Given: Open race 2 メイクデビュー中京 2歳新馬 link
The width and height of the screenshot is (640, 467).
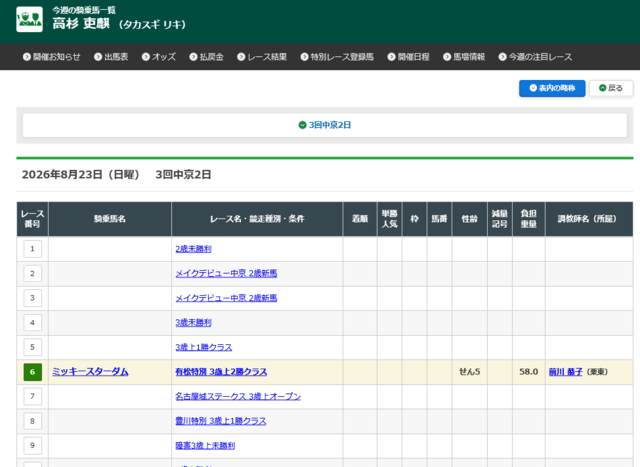Looking at the screenshot, I should point(226,274).
